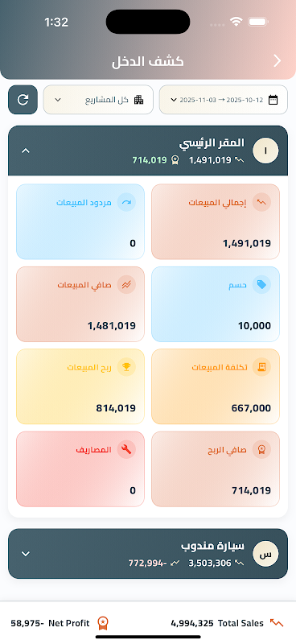Click the trophy icon on sales profit card
The width and height of the screenshot is (296, 644).
(x=126, y=367)
